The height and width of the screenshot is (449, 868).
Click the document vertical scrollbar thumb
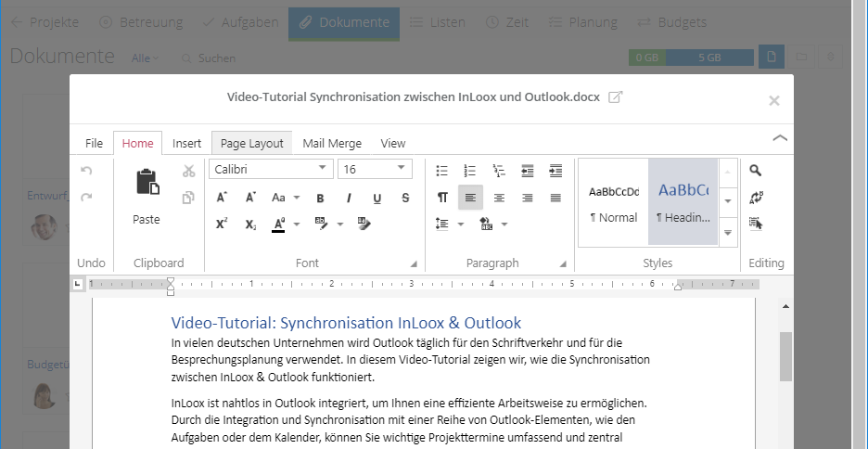[785, 356]
